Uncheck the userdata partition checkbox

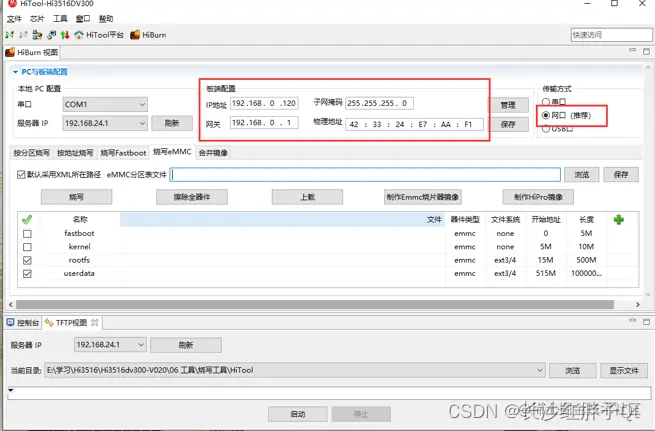(27, 274)
